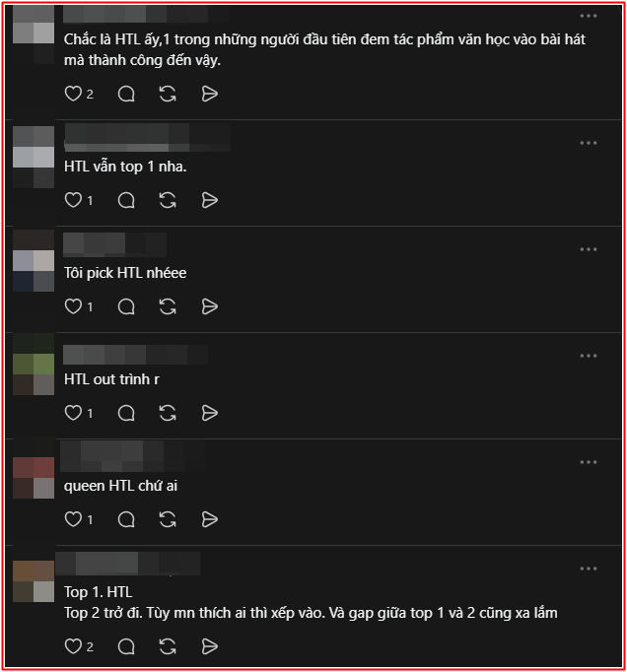Screen dimensions: 627x672
Task: Repost the 'HTL vẫn top 1 nha' comment
Action: point(168,200)
